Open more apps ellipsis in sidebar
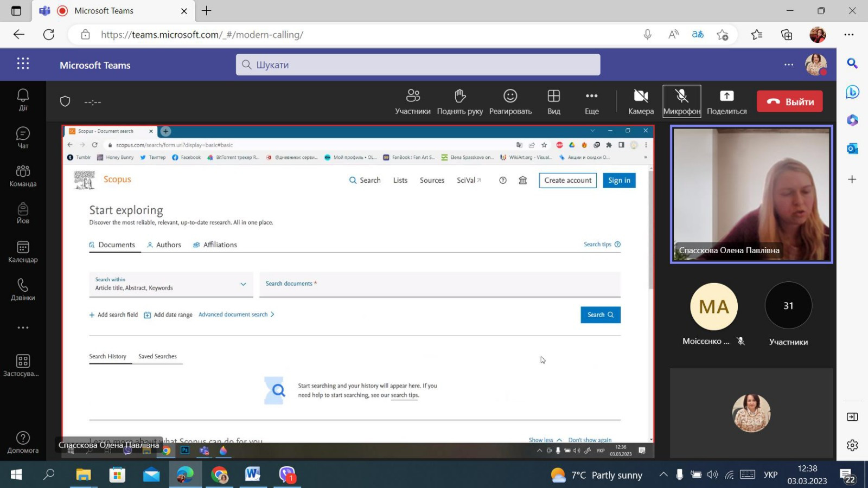The height and width of the screenshot is (488, 868). tap(23, 328)
